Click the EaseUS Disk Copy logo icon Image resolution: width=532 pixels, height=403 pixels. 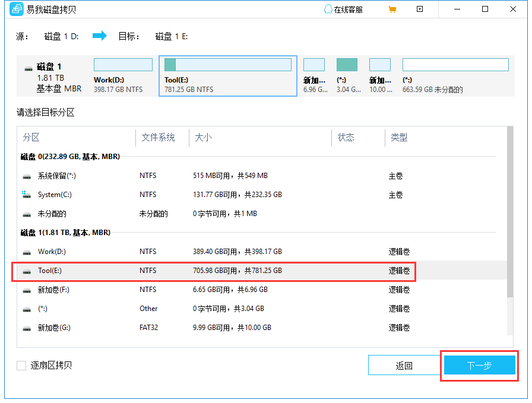coord(16,9)
